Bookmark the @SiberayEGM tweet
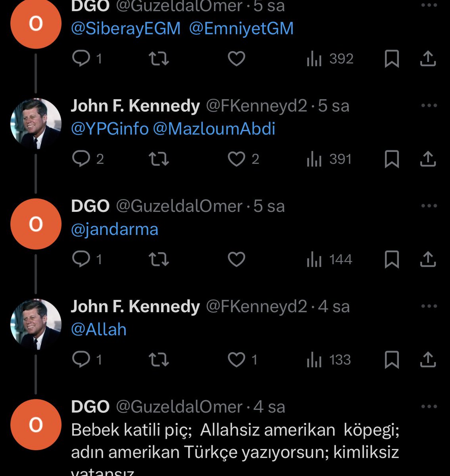Viewport: 450px width, 476px height. [x=392, y=59]
